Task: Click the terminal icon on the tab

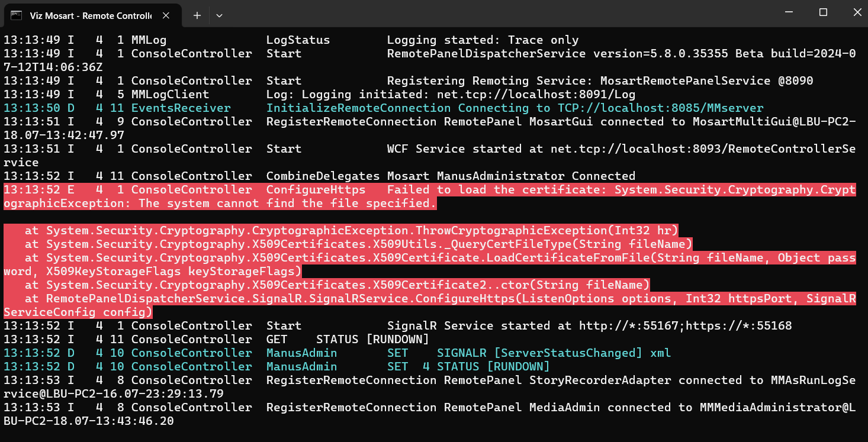Action: click(17, 15)
